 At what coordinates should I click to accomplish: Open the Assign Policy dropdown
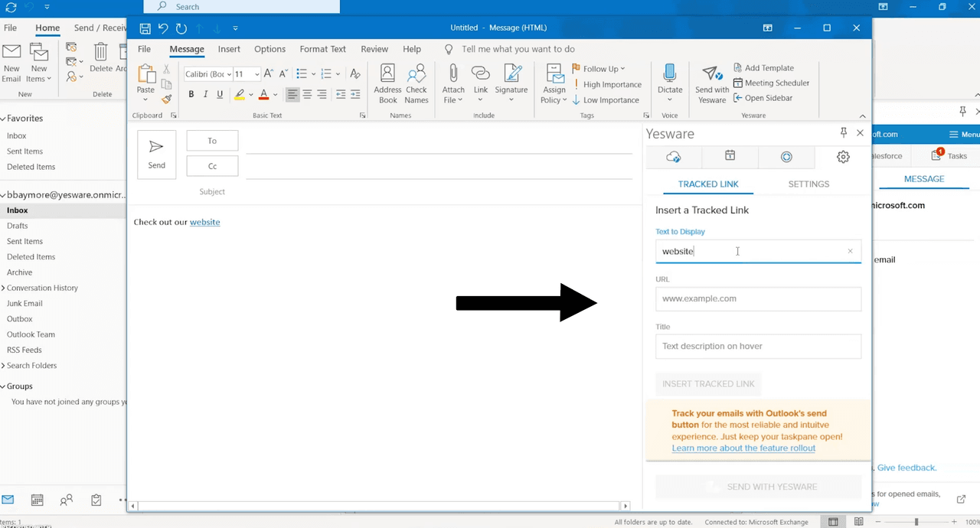(554, 83)
